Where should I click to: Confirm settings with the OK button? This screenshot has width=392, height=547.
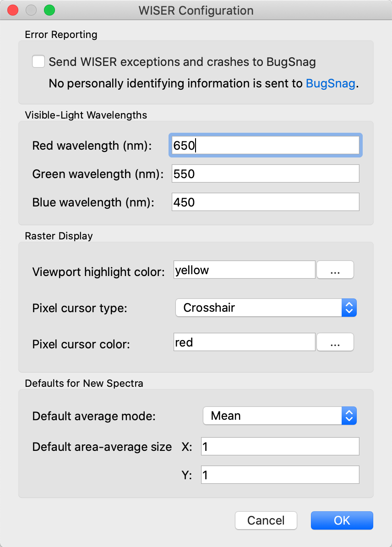[x=342, y=520]
